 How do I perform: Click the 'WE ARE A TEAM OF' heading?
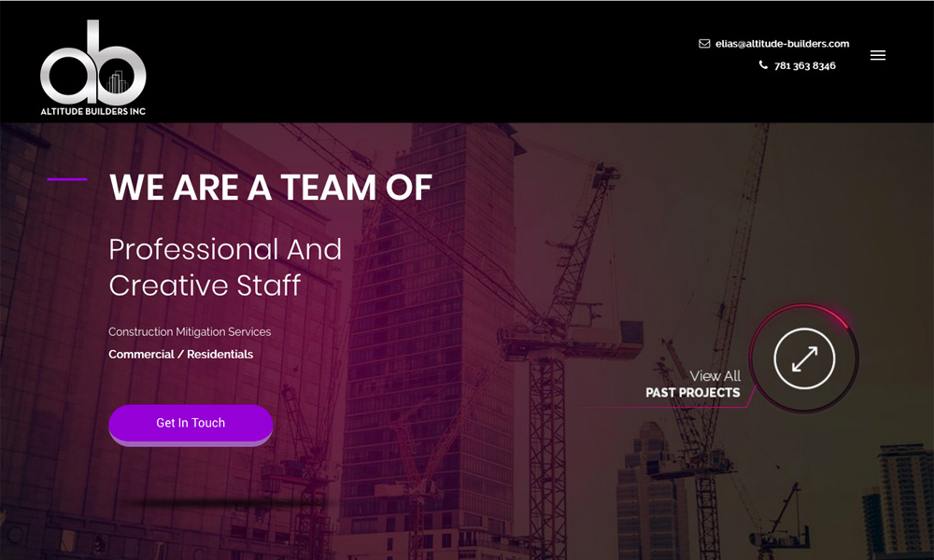click(270, 188)
